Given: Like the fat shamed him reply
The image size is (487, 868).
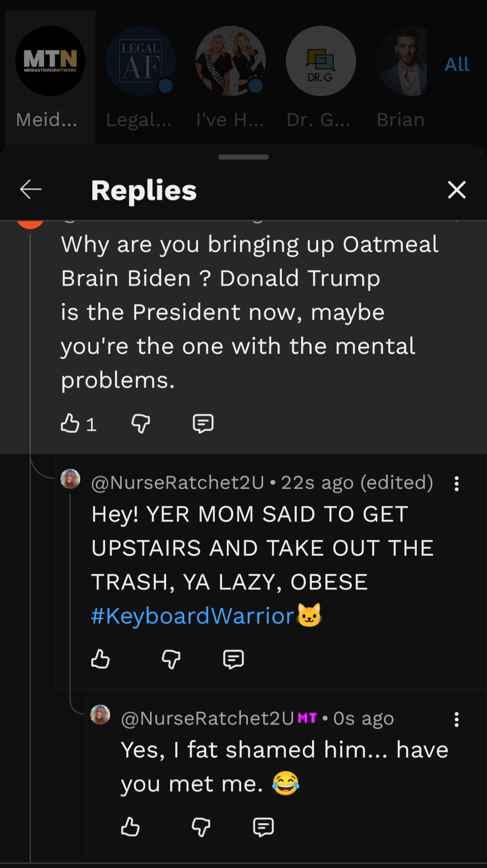Looking at the screenshot, I should pyautogui.click(x=130, y=827).
